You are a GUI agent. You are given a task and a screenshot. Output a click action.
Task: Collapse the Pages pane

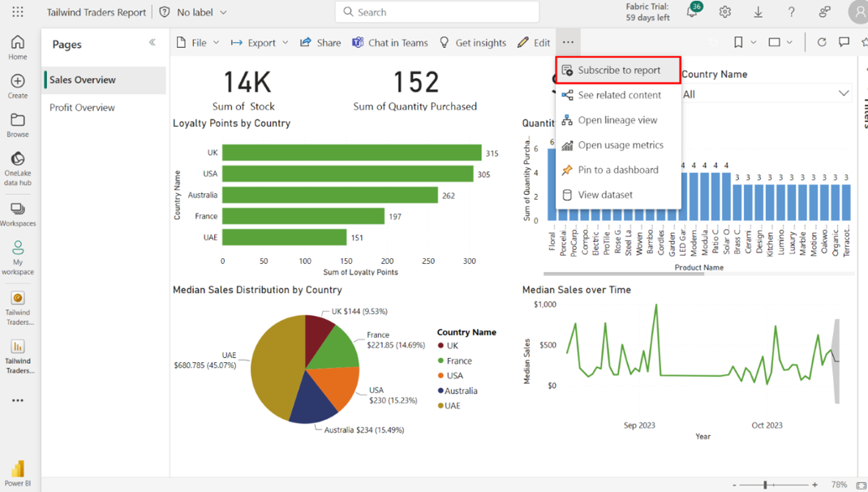click(x=153, y=42)
